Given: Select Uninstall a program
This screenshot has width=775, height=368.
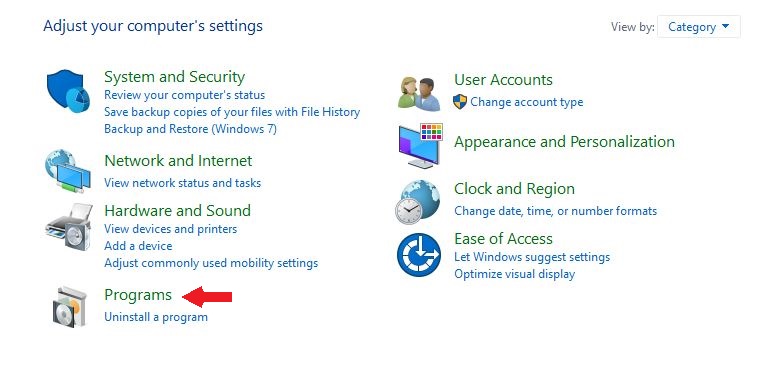Looking at the screenshot, I should [x=156, y=317].
